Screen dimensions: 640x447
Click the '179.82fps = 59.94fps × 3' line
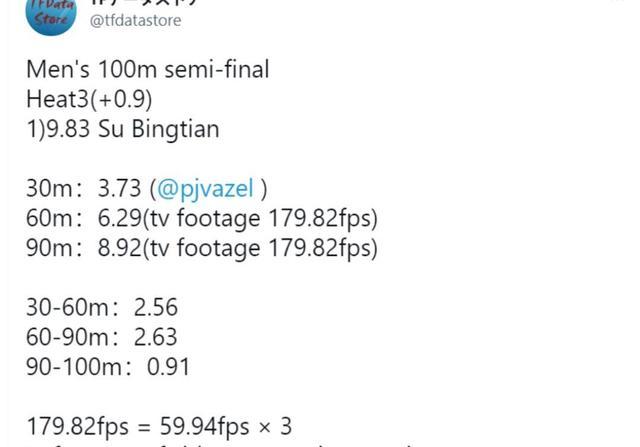159,427
